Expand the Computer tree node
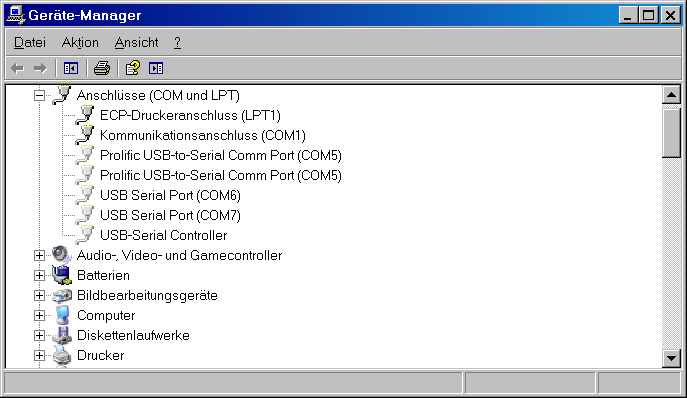This screenshot has width=687, height=398. coord(39,316)
